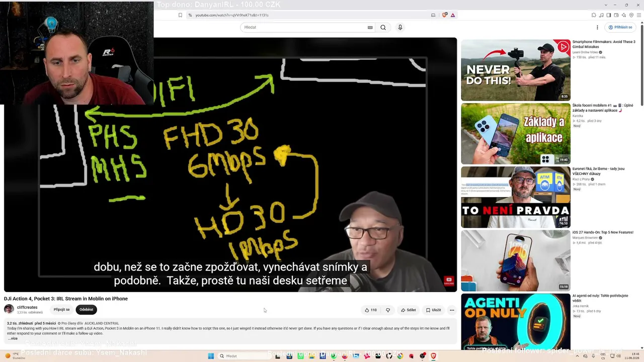Click the video title "DJi Action 4, Pocket 3"

click(x=66, y=299)
